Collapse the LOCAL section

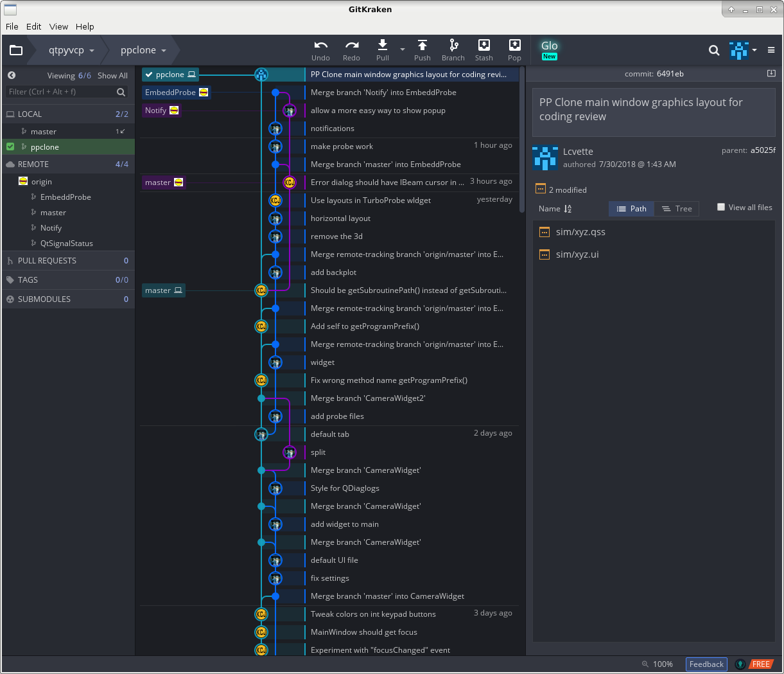[69, 114]
